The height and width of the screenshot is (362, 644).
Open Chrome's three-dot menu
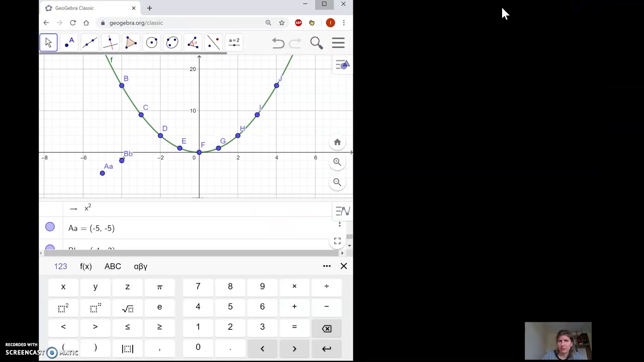[x=344, y=23]
